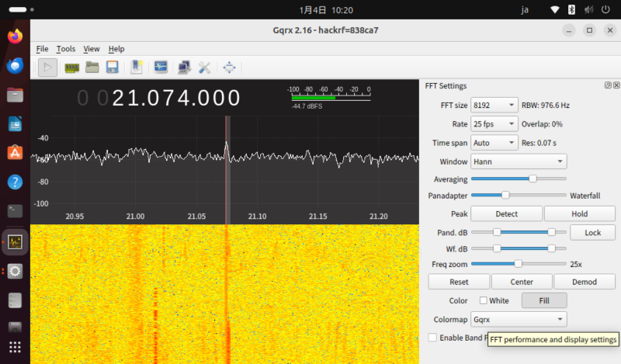This screenshot has height=364, width=621.
Task: Open the Ubuntu Software store icon
Action: coord(15,153)
